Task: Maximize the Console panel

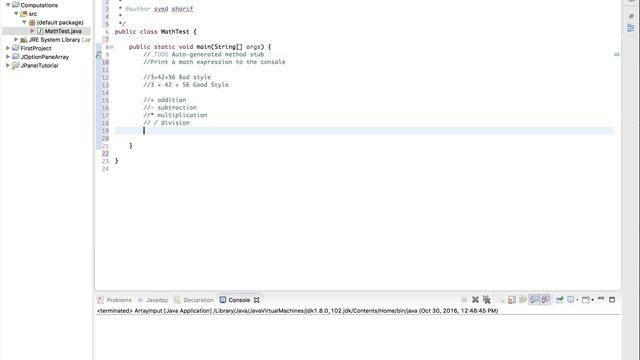Action: (612, 300)
